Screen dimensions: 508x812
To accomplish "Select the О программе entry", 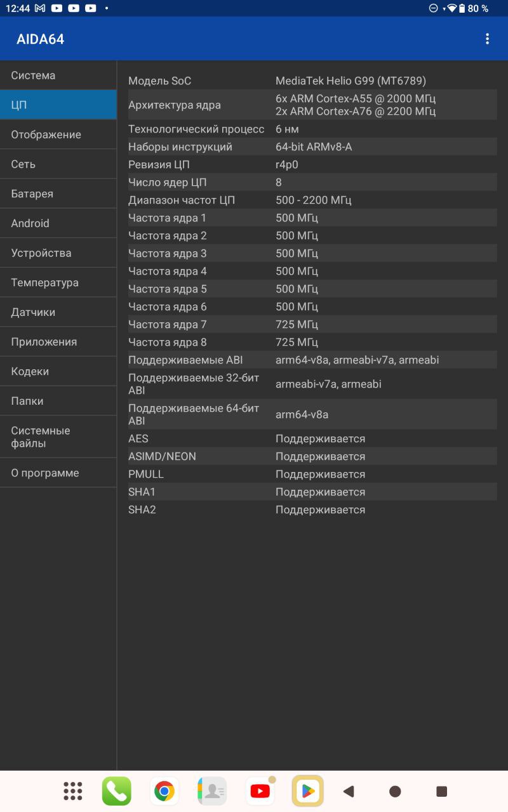I will pyautogui.click(x=58, y=473).
